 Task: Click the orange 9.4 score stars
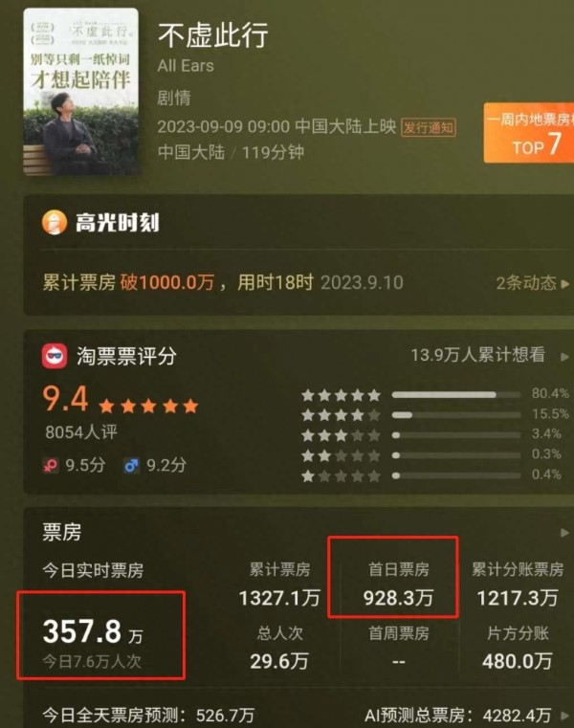pos(148,406)
